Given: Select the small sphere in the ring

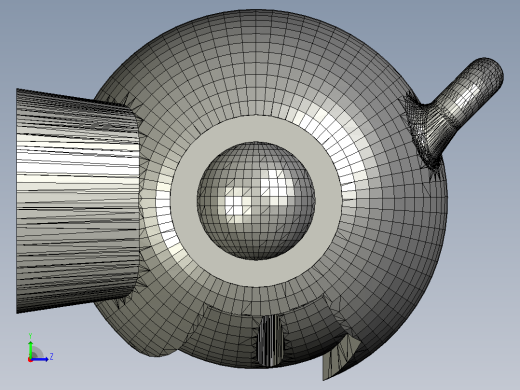Looking at the screenshot, I should click(x=256, y=201).
